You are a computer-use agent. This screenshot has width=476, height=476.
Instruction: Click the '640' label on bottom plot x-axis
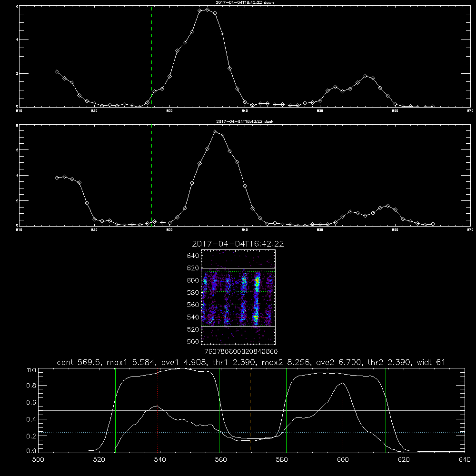click(465, 460)
